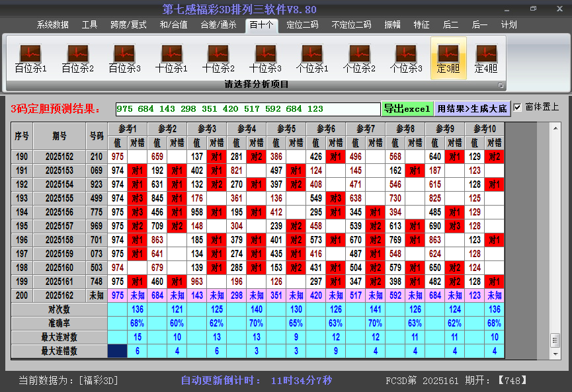Select the row for period 2025155
Image resolution: width=572 pixels, height=392 pixels.
click(257, 198)
